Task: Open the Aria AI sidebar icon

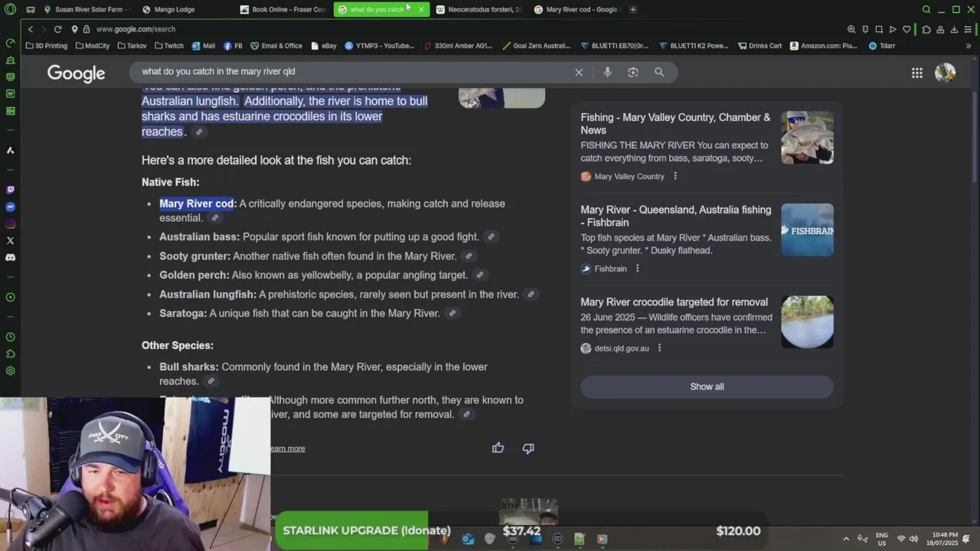Action: 10,150
